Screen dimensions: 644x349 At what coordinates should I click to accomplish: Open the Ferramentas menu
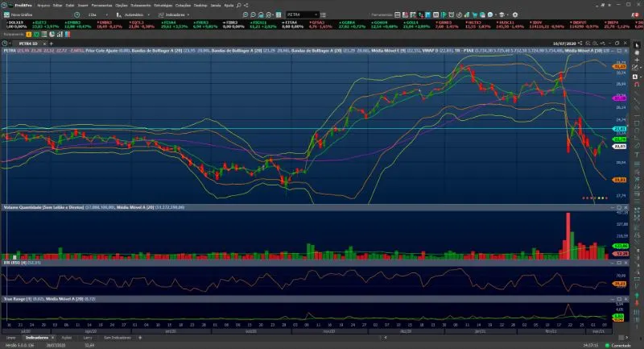(101, 6)
